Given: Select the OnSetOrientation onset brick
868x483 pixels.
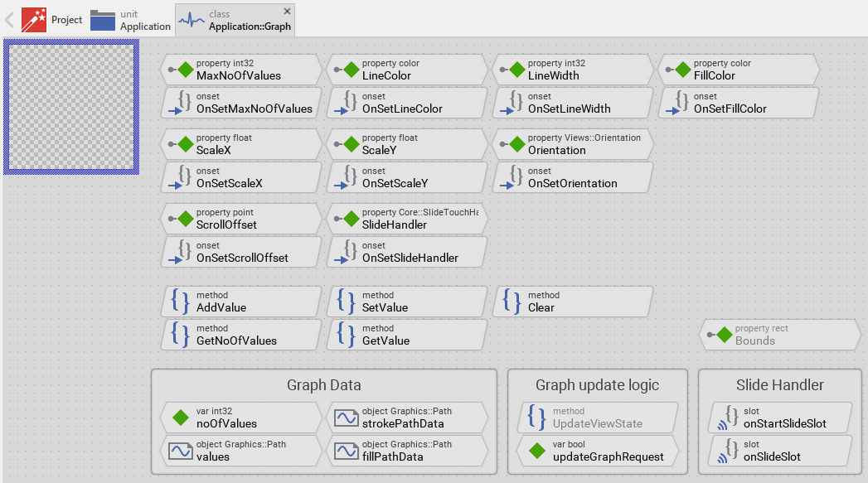Looking at the screenshot, I should (572, 177).
